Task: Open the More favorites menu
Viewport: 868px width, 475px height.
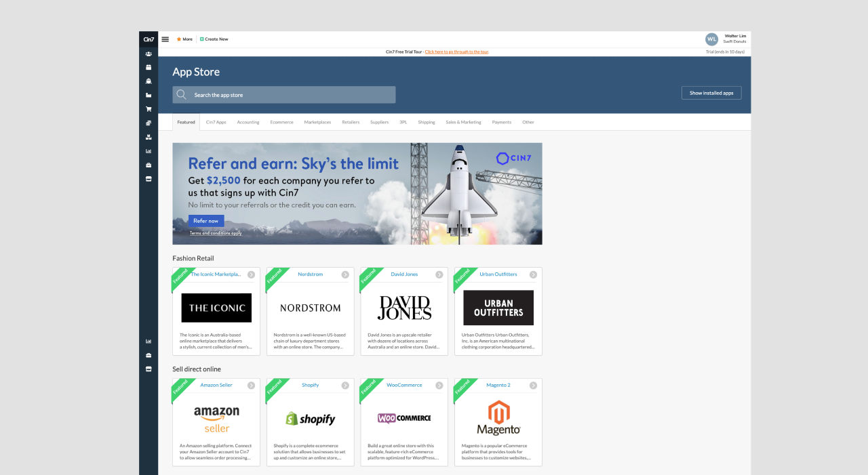Action: coord(184,39)
